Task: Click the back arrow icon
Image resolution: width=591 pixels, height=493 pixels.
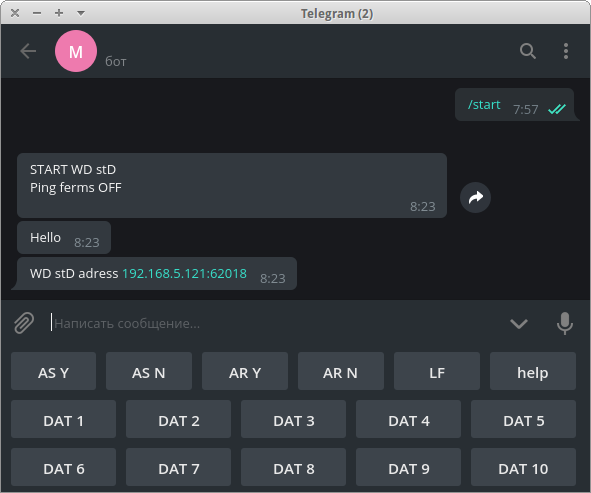Action: click(x=28, y=51)
